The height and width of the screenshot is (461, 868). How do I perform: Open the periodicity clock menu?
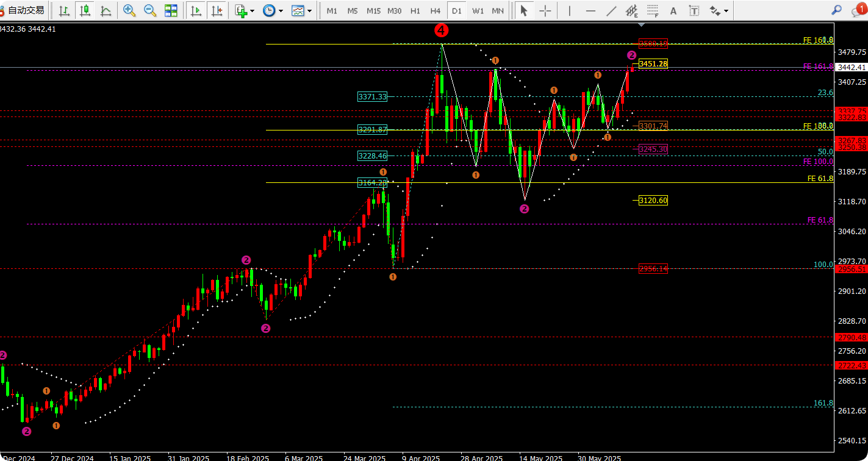pos(269,10)
